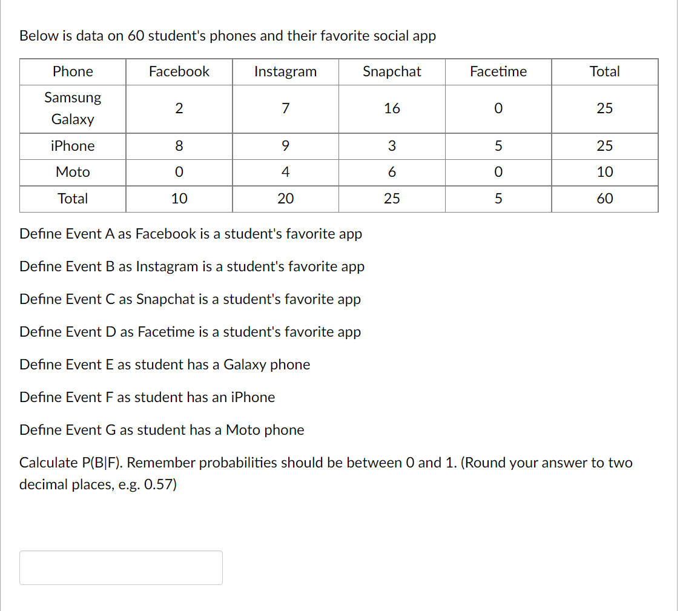
Task: Click the answer input box
Action: (121, 567)
